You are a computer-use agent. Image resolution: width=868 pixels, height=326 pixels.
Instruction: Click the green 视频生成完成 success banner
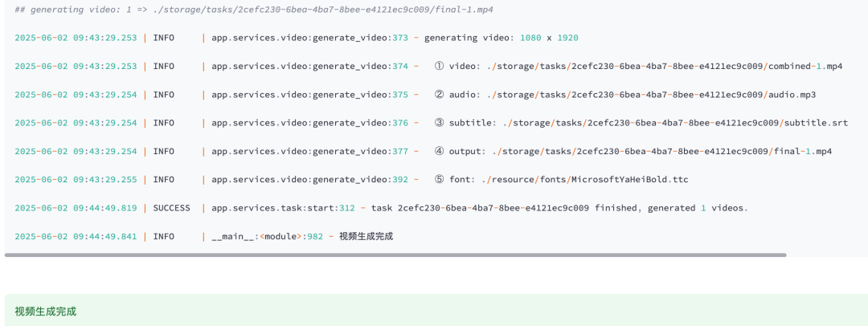coord(436,311)
